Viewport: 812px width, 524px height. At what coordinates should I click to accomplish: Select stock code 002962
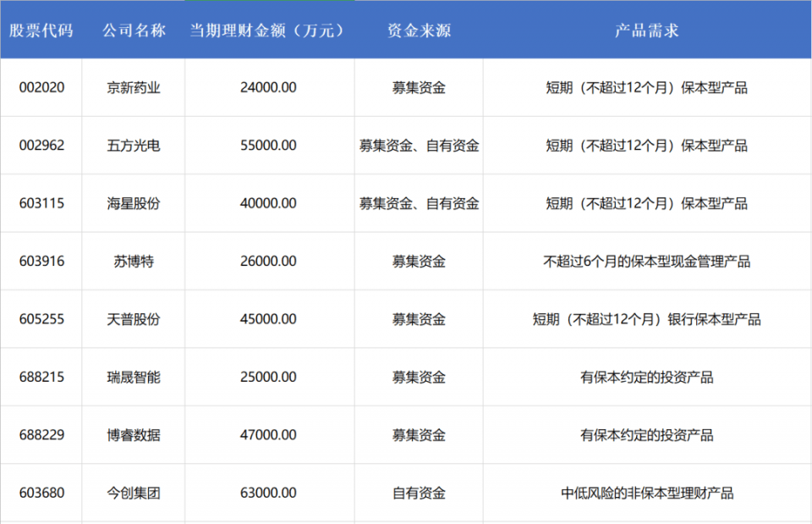click(x=41, y=145)
